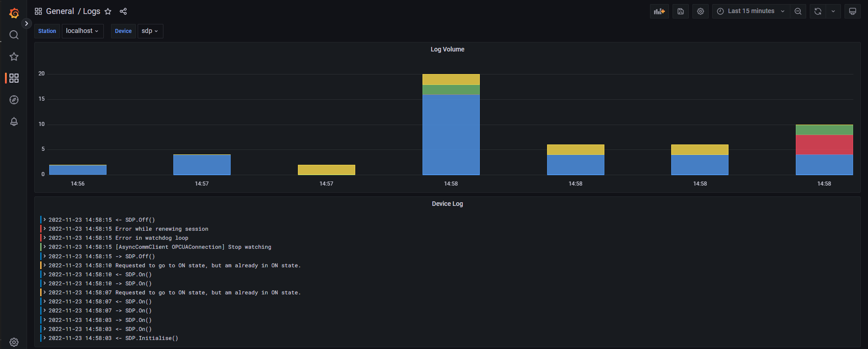Open the Search dashboards icon
Viewport: 868px width, 349px height.
(x=14, y=35)
